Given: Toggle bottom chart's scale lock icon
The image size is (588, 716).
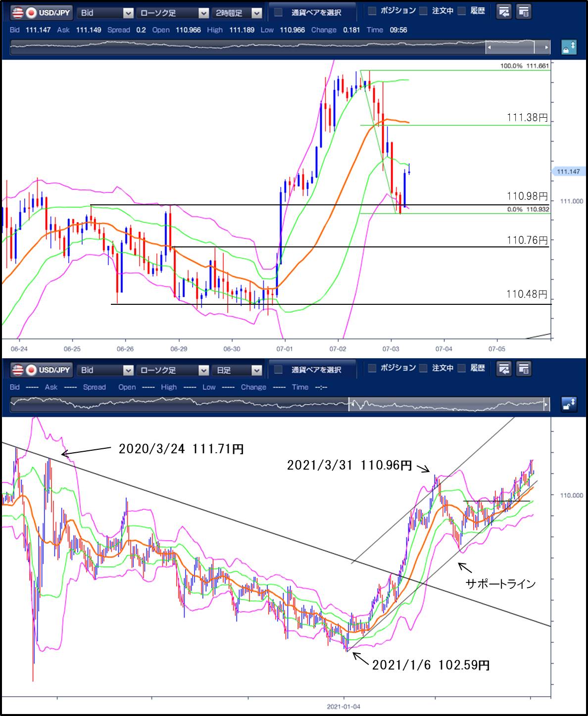Looking at the screenshot, I should coord(568,404).
